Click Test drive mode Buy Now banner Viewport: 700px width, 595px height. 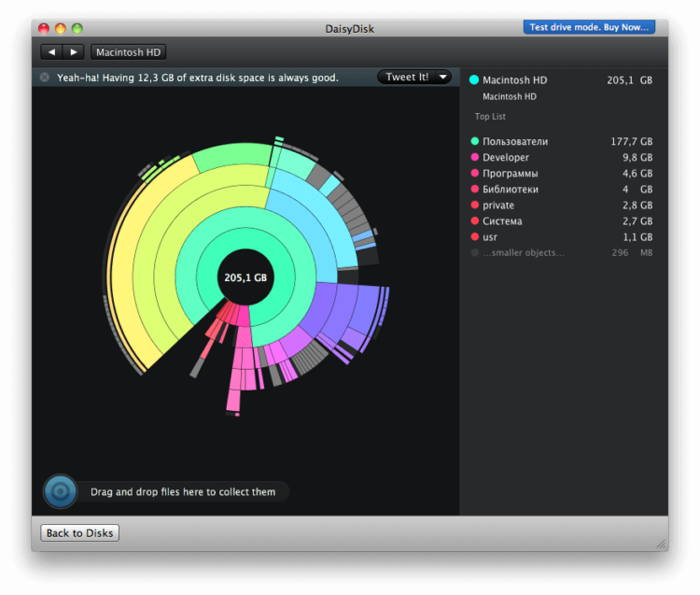pyautogui.click(x=589, y=27)
